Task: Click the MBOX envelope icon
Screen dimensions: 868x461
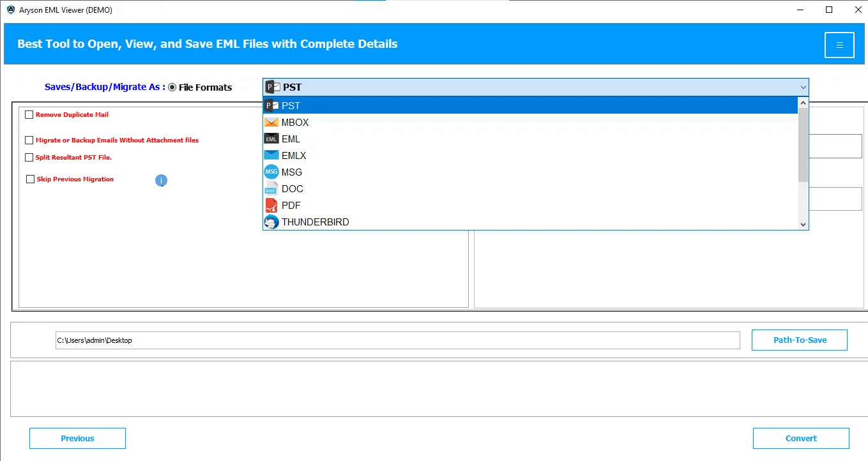Action: [271, 123]
